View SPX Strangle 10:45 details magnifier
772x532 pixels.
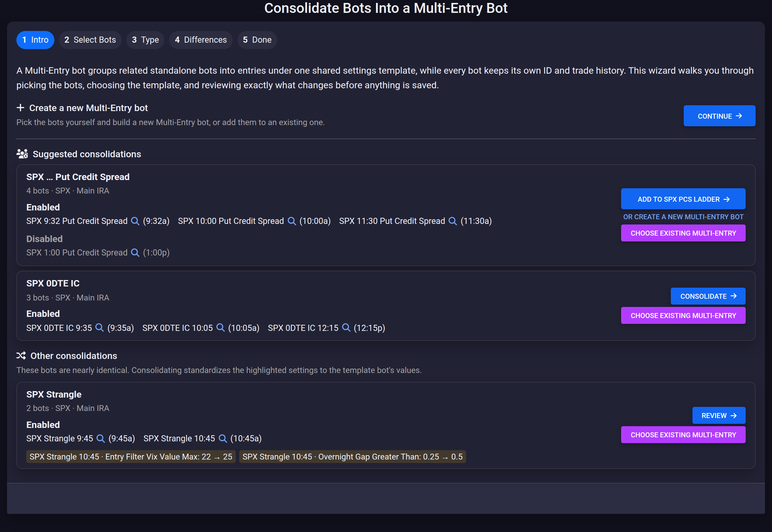(223, 438)
